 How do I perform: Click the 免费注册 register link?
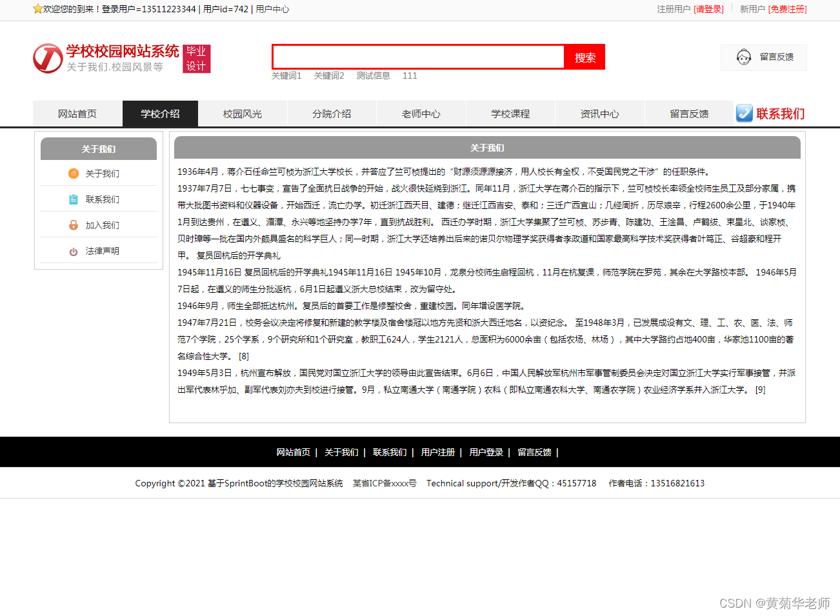tap(788, 9)
